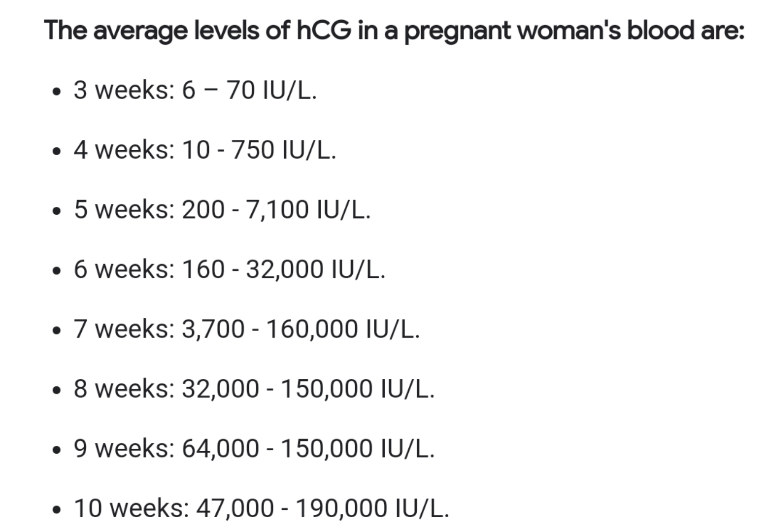
Task: Select the "47,000 - 190,000 IU/L" range
Action: [x=322, y=508]
